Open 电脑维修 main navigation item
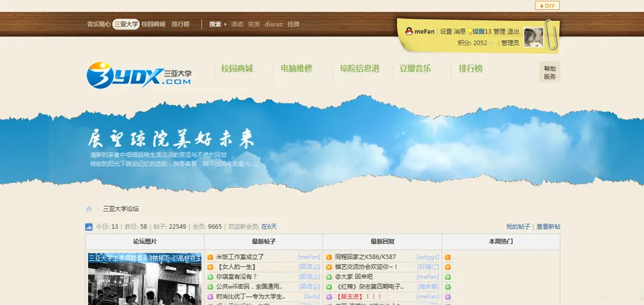The width and height of the screenshot is (644, 305). coord(296,68)
